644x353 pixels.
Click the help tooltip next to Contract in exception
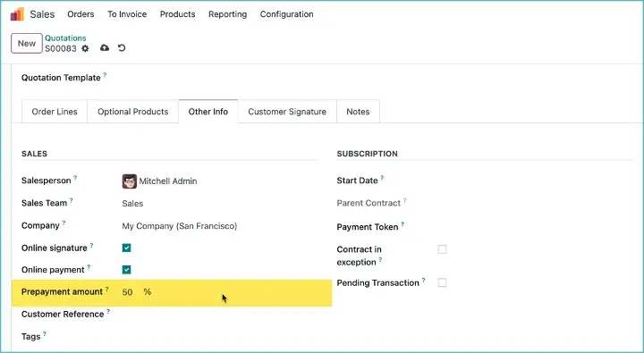380,259
